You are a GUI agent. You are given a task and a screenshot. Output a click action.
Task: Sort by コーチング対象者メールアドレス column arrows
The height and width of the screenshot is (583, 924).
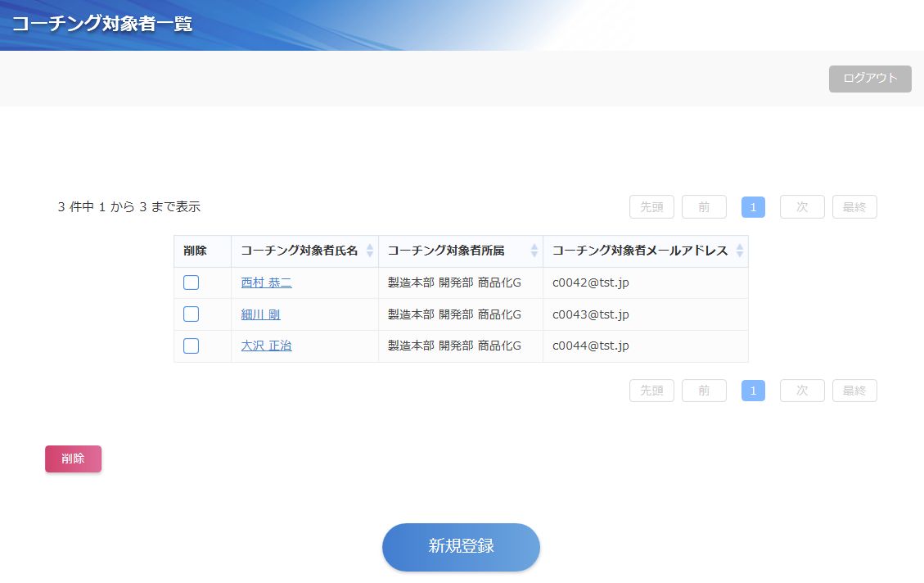[x=740, y=251]
